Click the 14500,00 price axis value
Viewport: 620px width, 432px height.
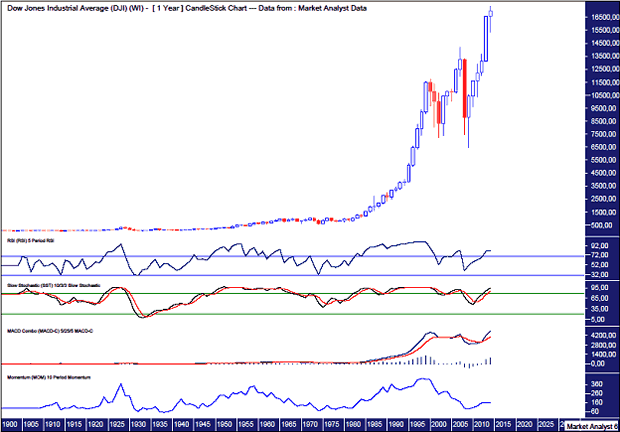click(605, 43)
